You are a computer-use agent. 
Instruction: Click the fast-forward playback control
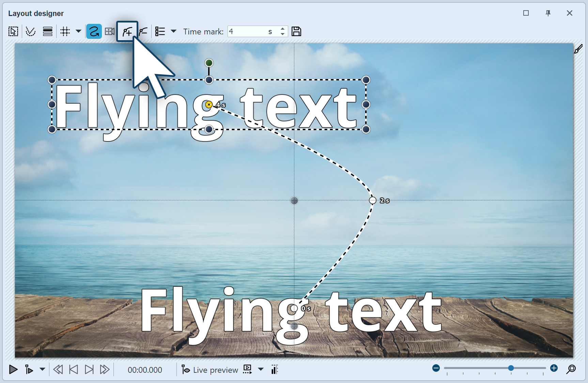point(104,369)
